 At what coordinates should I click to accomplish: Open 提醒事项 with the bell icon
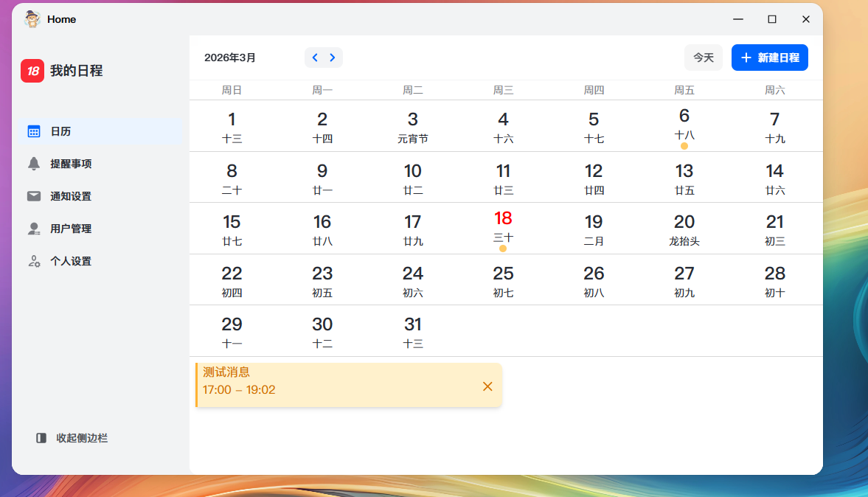tap(70, 164)
